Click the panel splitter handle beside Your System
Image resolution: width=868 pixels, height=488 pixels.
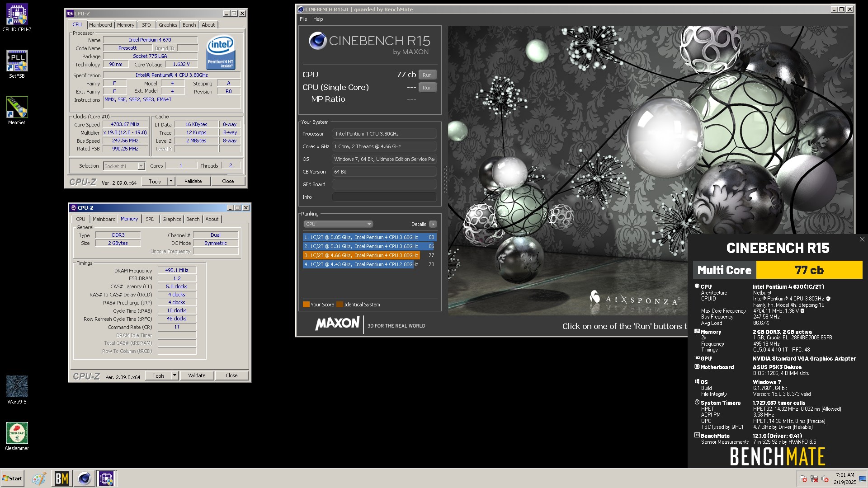(445, 180)
